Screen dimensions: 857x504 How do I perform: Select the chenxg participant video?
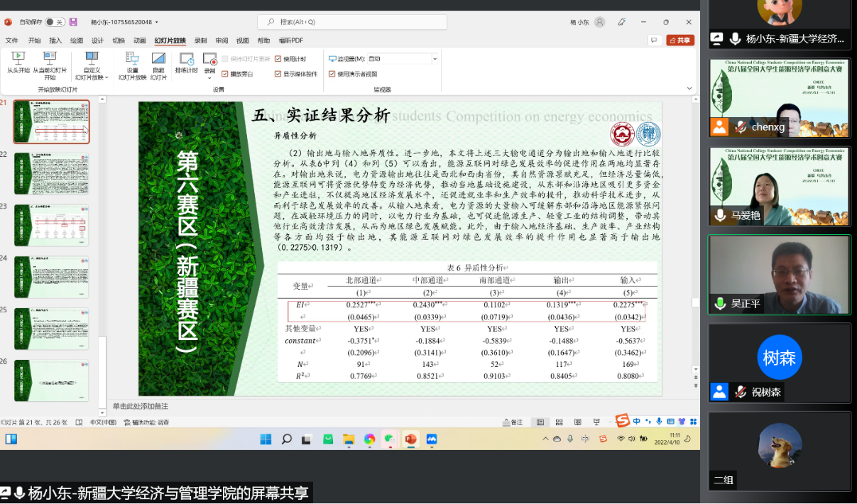pyautogui.click(x=779, y=98)
